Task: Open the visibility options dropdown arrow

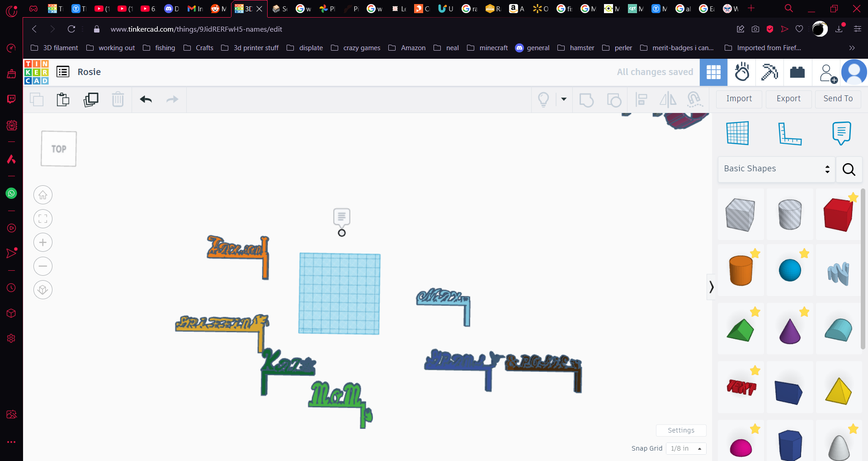Action: (x=564, y=99)
